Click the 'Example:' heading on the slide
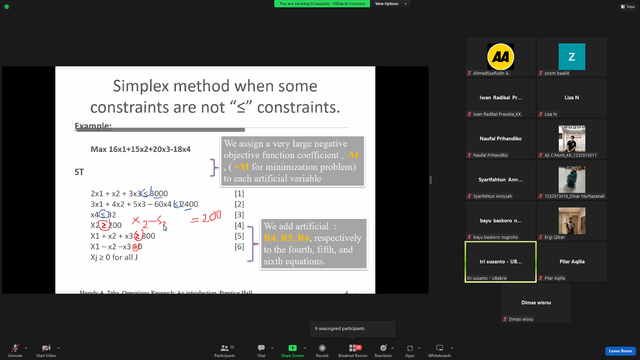Image resolution: width=640 pixels, height=360 pixels. pyautogui.click(x=93, y=126)
